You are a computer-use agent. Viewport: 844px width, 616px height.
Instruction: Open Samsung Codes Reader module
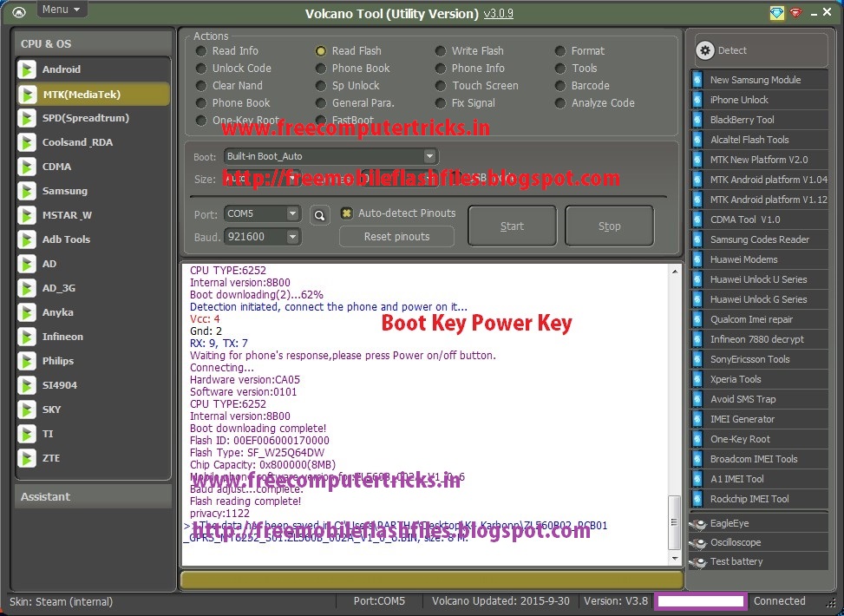pos(760,239)
